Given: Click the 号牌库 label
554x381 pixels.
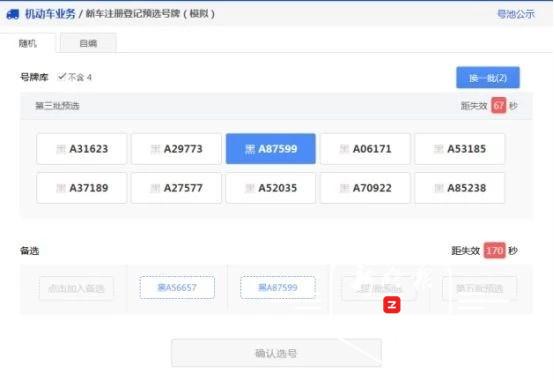Looking at the screenshot, I should point(34,77).
